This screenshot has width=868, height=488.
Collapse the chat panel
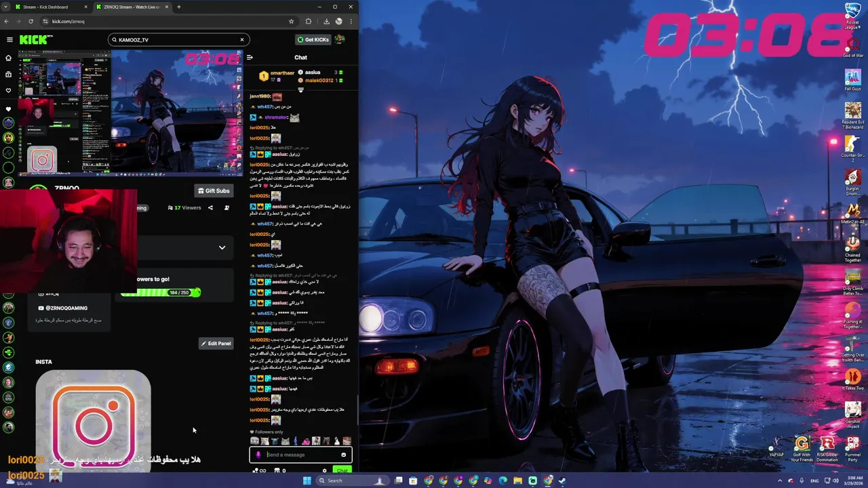coord(250,57)
